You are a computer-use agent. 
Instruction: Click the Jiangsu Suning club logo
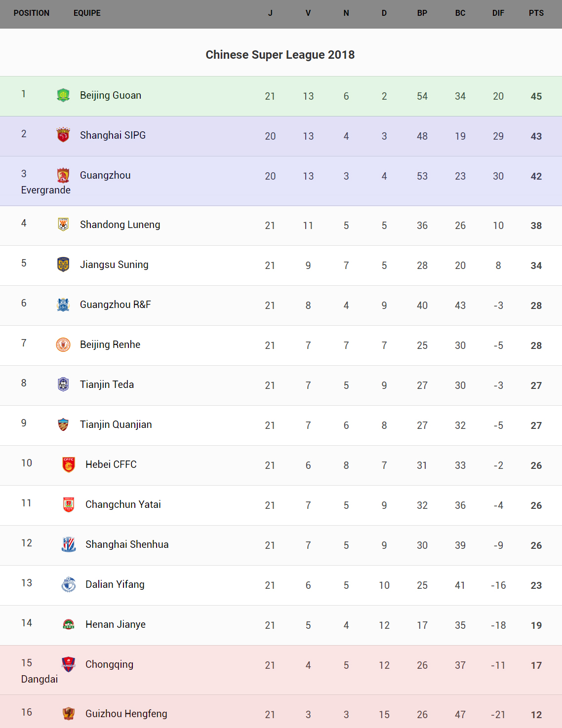(63, 265)
